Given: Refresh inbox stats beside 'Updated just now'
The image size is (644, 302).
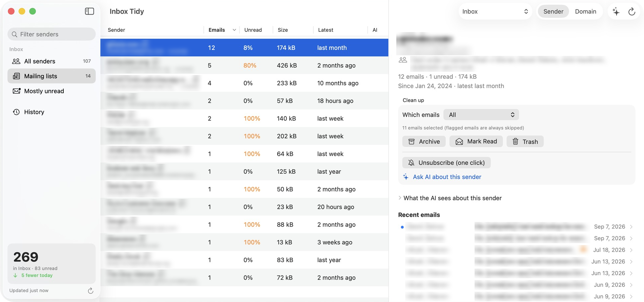Looking at the screenshot, I should tap(90, 291).
